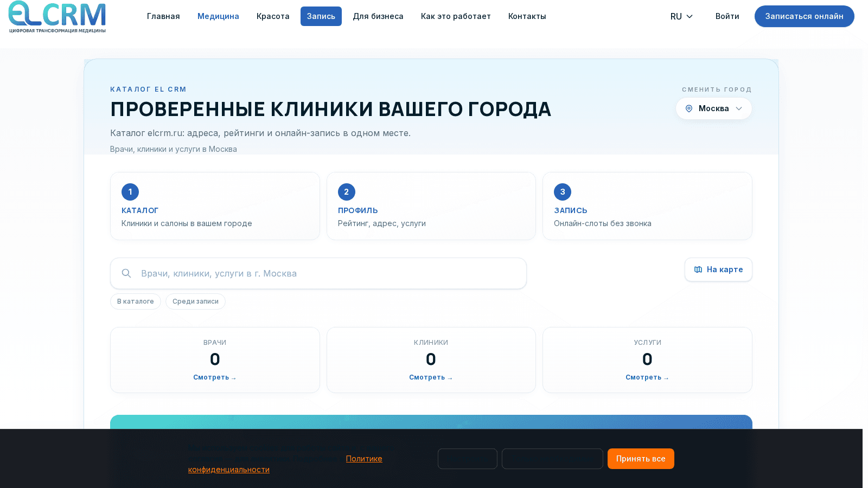
Task: Click the Войти login link
Action: (727, 16)
